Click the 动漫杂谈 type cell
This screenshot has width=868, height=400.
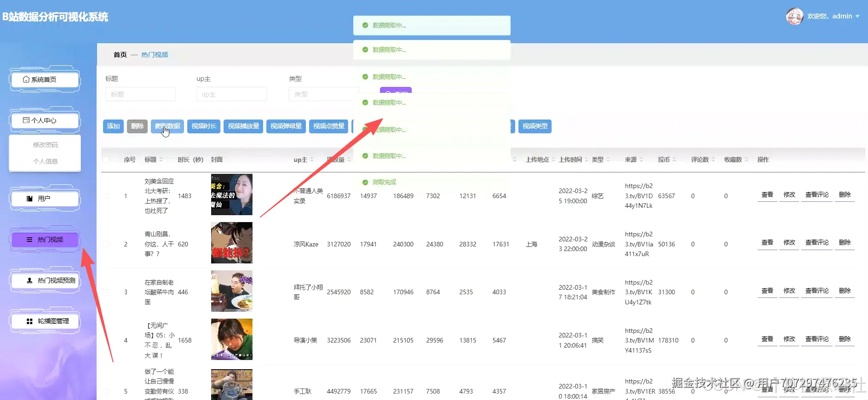click(604, 244)
